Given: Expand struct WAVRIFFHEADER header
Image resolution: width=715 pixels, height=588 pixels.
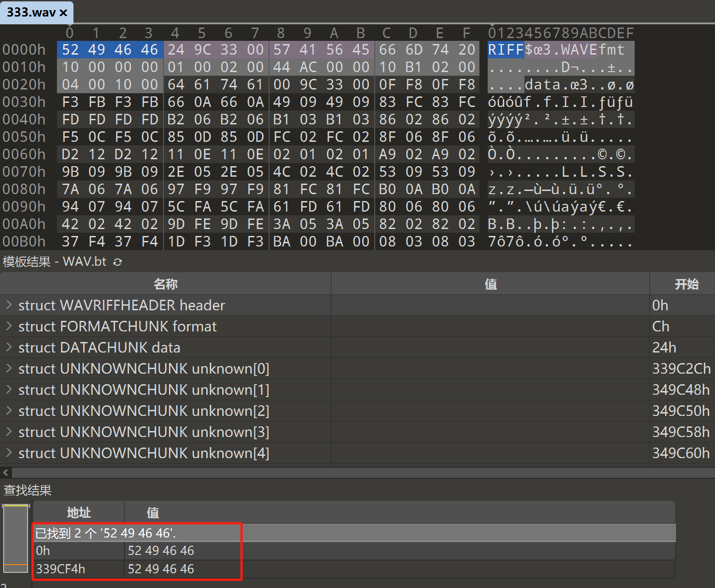Looking at the screenshot, I should (8, 305).
